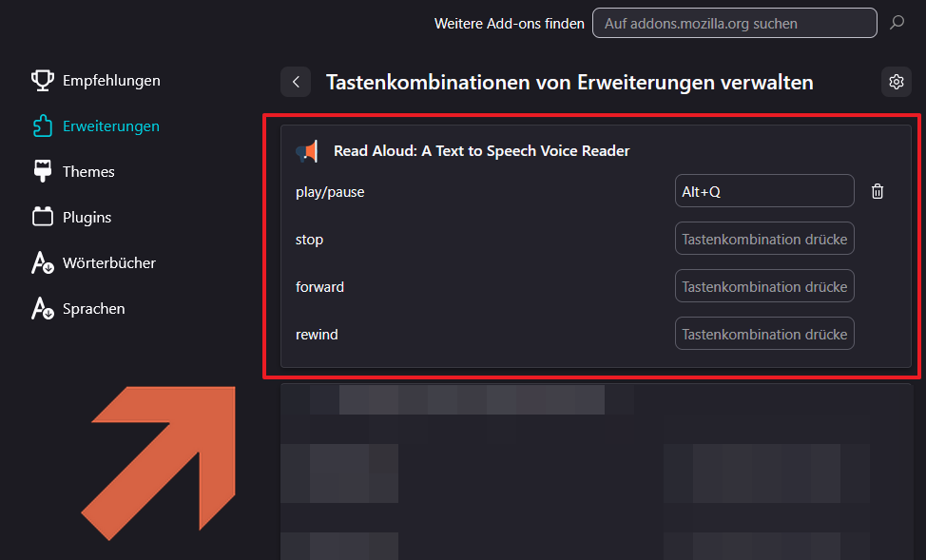Open the Themes section
The image size is (926, 560).
pos(74,171)
